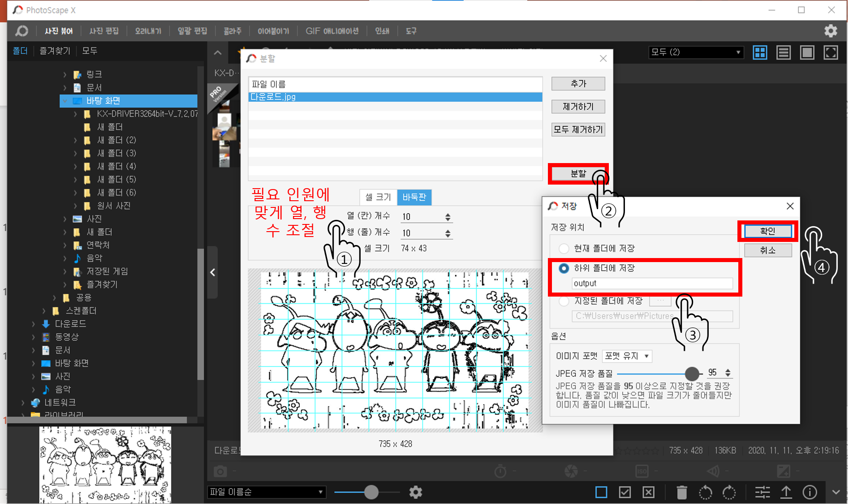Open adjustment sliders icon in bottom bar

point(762,492)
